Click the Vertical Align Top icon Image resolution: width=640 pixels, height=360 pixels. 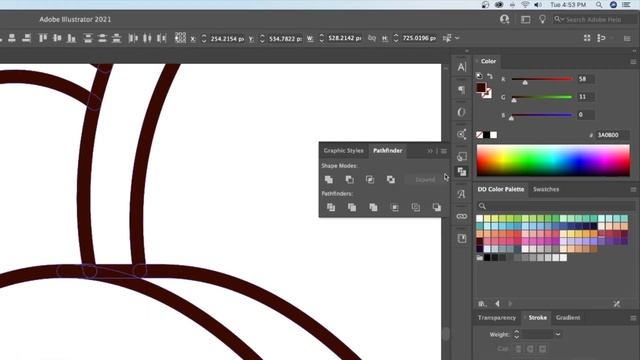pos(42,38)
